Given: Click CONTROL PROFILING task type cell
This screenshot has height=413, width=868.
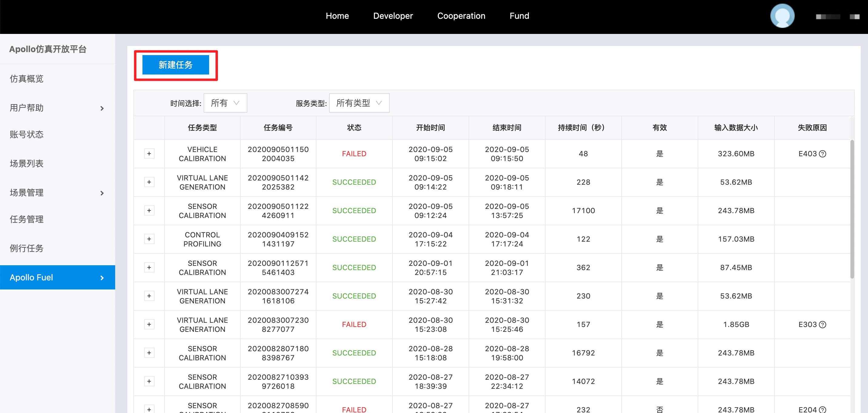Looking at the screenshot, I should point(202,239).
